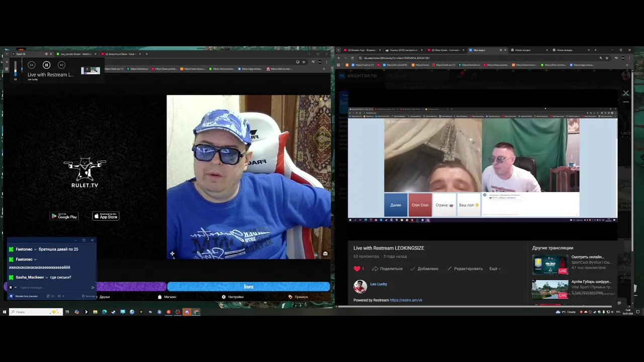
Task: Tap the Google Play download badge
Action: coord(64,216)
